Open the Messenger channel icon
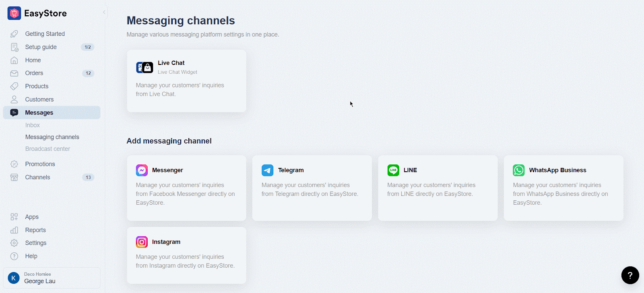The image size is (644, 293). tap(142, 170)
